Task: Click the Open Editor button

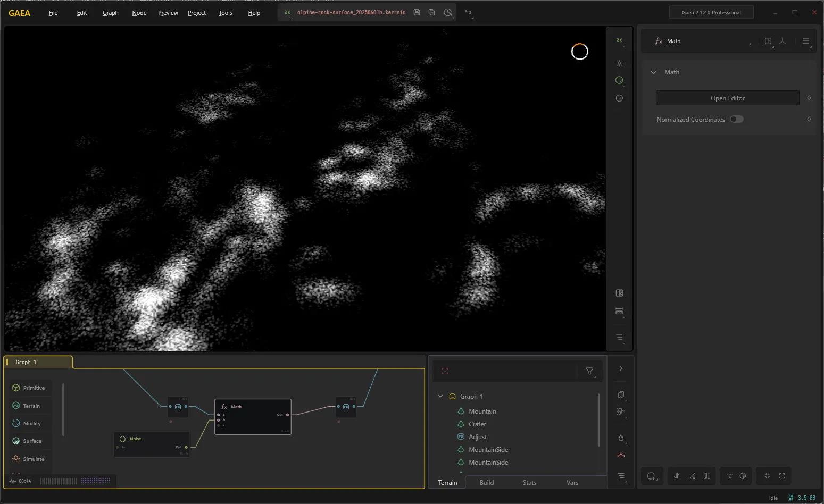Action: tap(728, 98)
